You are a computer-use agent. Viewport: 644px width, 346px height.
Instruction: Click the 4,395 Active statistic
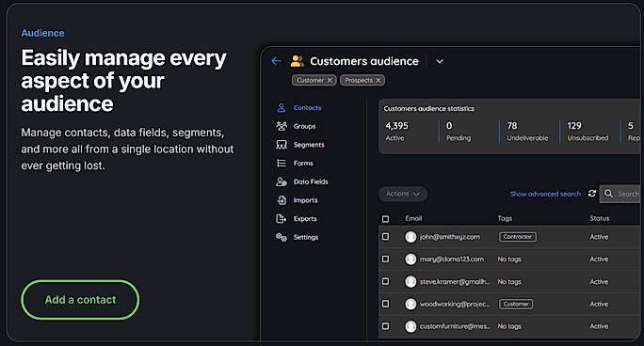[x=396, y=132]
